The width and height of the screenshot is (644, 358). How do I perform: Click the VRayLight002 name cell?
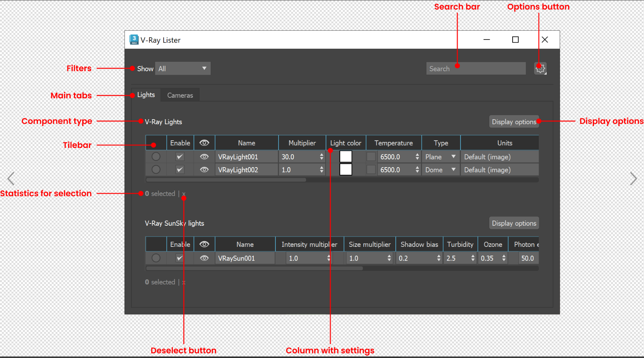click(x=247, y=170)
